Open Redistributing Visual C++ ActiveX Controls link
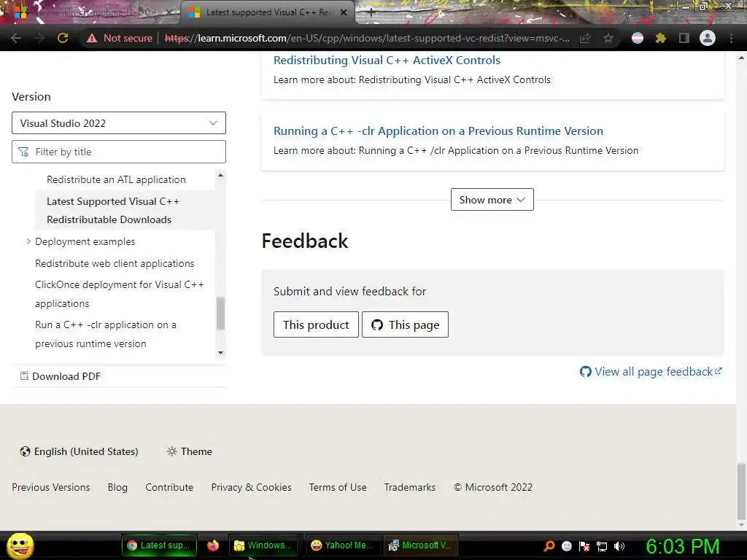Image resolution: width=747 pixels, height=560 pixels. [x=387, y=60]
